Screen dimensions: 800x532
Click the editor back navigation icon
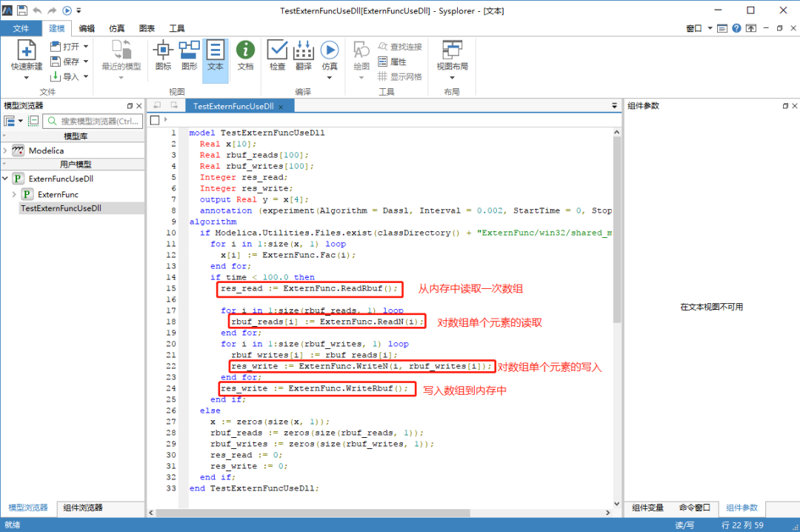157,106
